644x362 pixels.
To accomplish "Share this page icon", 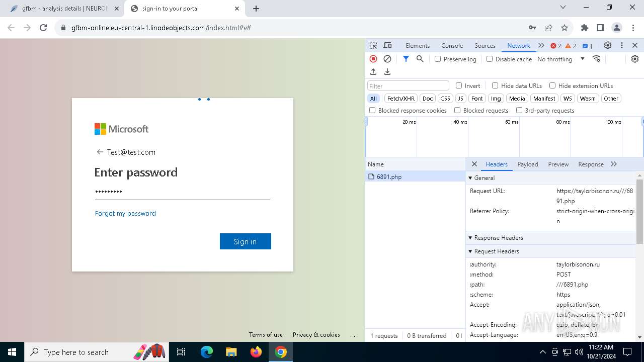I will (548, 28).
